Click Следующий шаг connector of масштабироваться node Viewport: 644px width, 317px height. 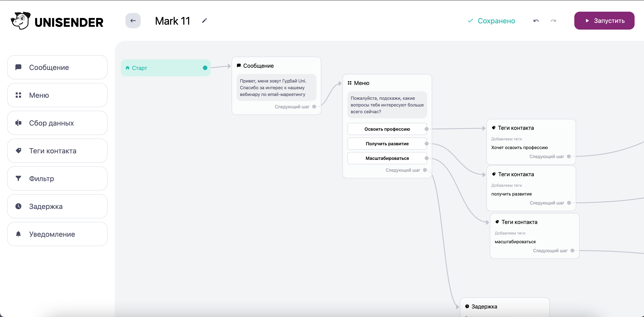tap(573, 251)
